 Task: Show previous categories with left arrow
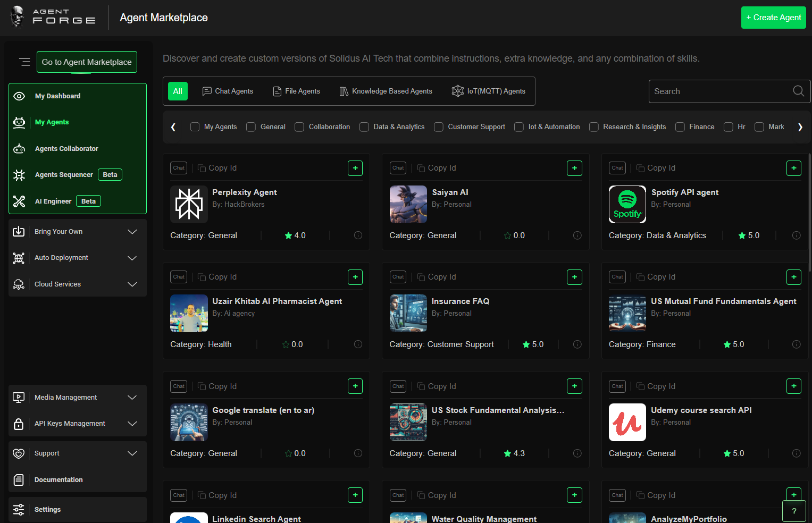(x=173, y=127)
